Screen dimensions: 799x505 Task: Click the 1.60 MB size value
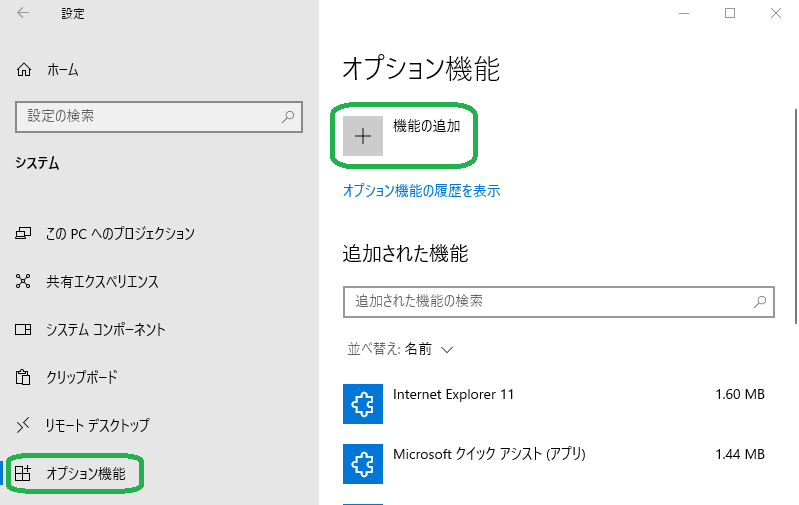(740, 394)
